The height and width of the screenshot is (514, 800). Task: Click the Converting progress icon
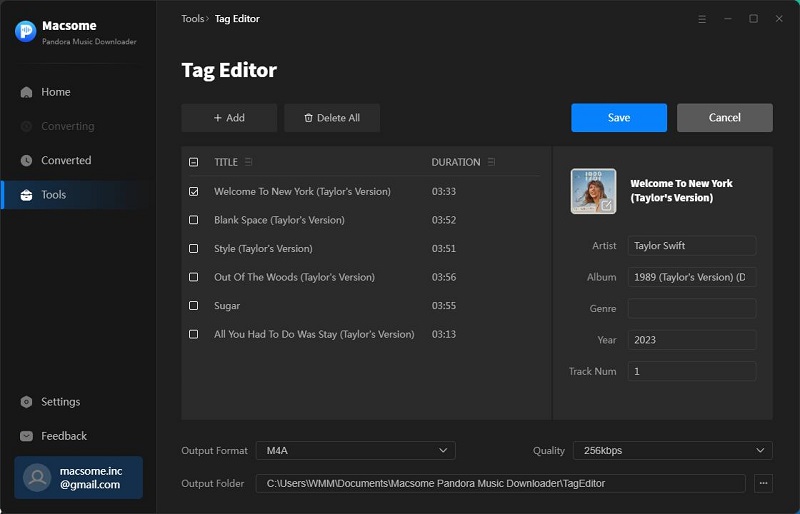(27, 126)
